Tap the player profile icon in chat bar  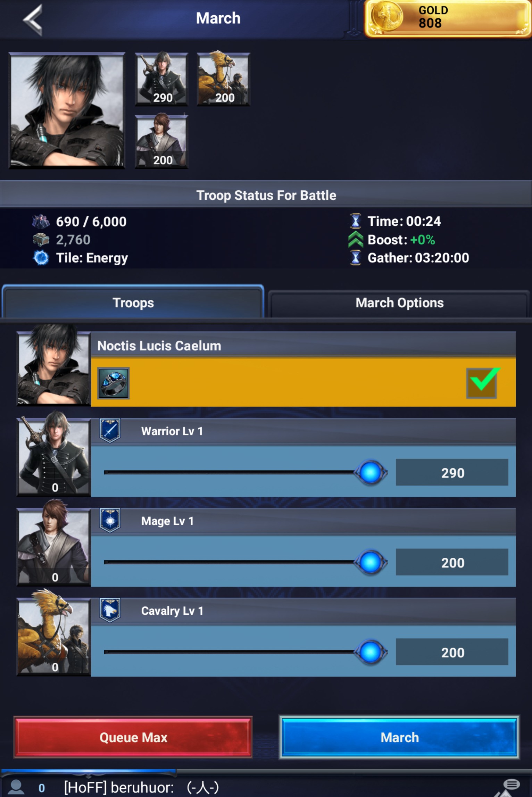16,787
